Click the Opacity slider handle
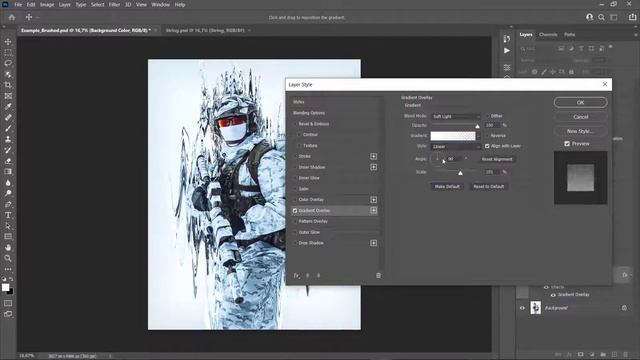 point(477,126)
